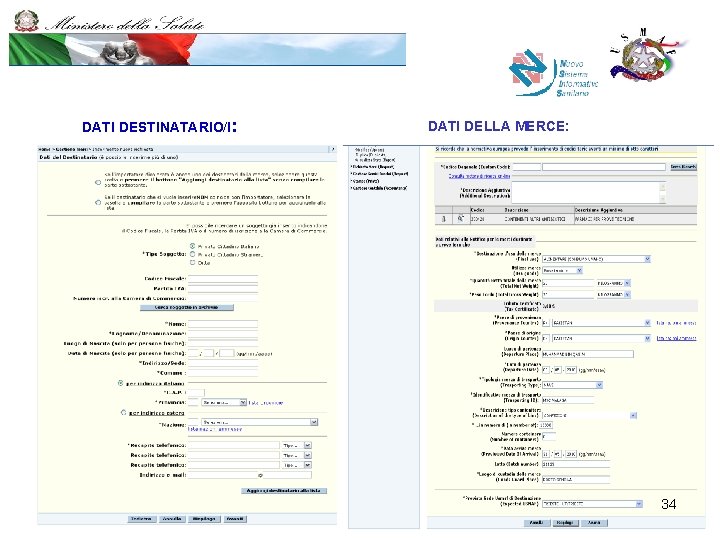Click the Luogo di partenza (Departure Place) field
The height and width of the screenshot is (540, 720).
tap(588, 354)
